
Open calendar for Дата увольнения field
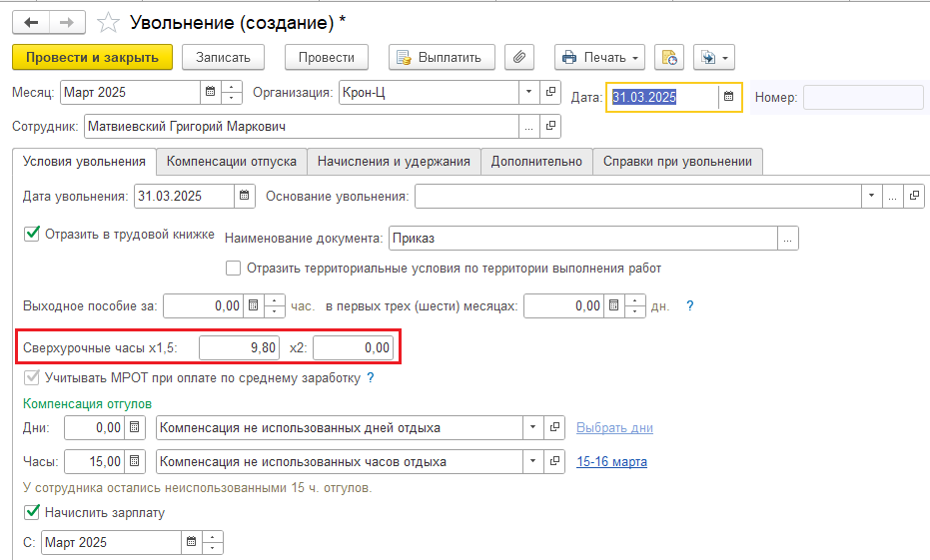(245, 196)
